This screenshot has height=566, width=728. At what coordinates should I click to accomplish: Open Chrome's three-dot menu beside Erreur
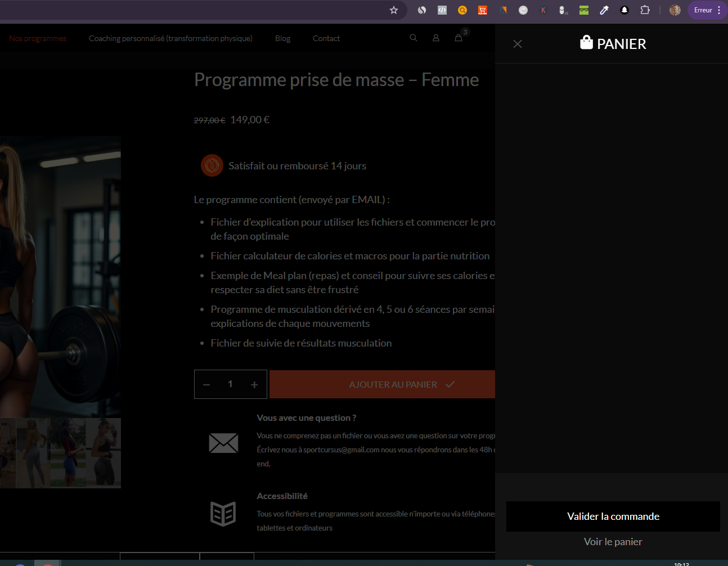pos(719,10)
